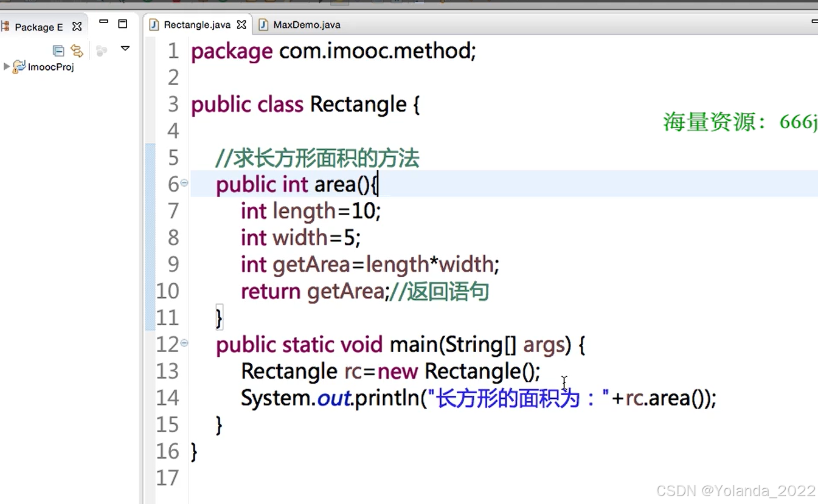Collapse the main method fold at line 12
This screenshot has height=504, width=818.
click(x=184, y=343)
